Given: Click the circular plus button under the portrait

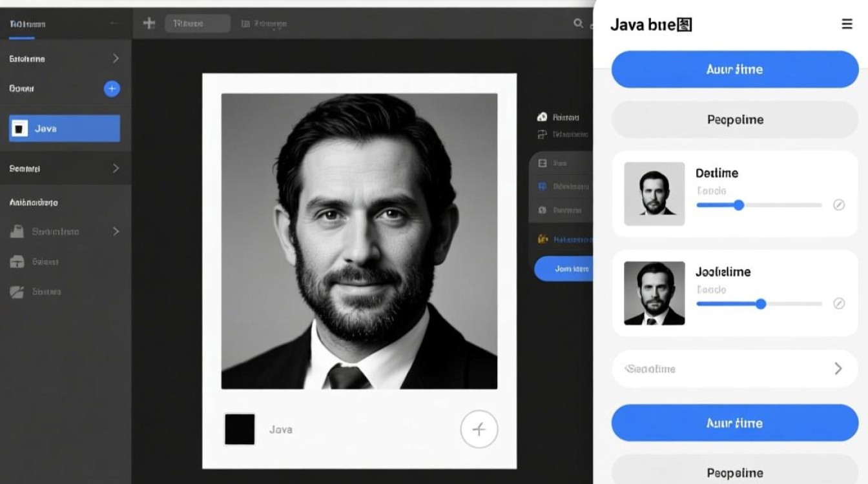Looking at the screenshot, I should pos(479,429).
